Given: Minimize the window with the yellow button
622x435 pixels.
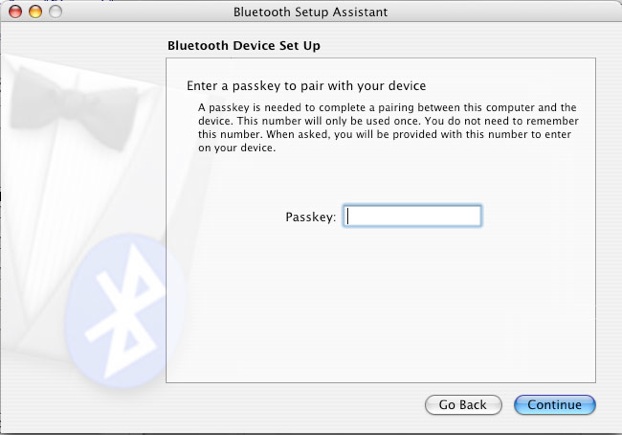Looking at the screenshot, I should [x=35, y=11].
